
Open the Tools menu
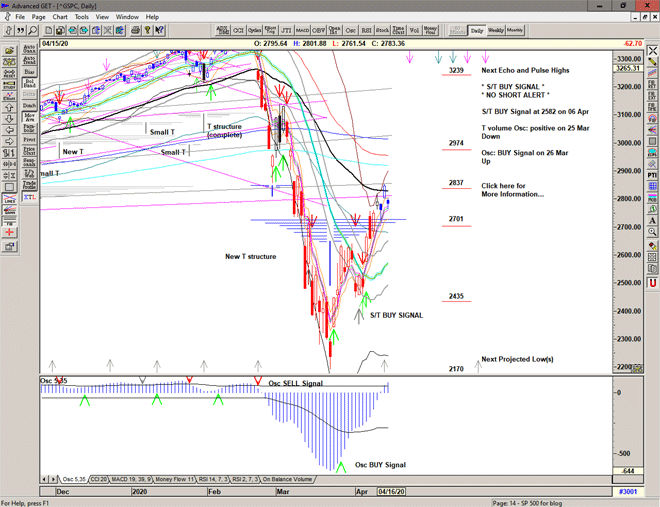pos(82,17)
